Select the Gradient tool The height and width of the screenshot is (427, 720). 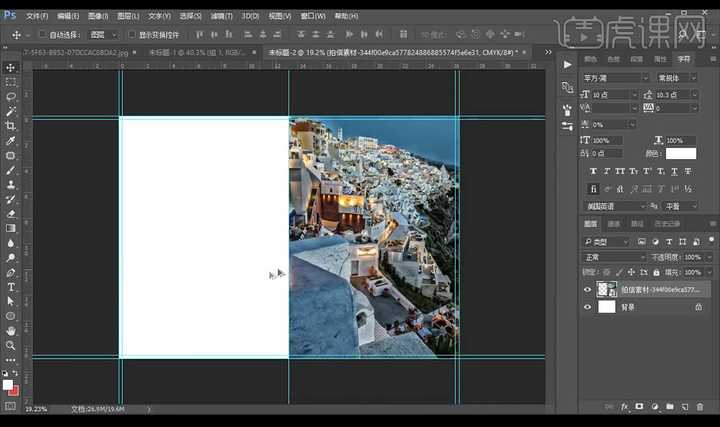click(x=11, y=228)
